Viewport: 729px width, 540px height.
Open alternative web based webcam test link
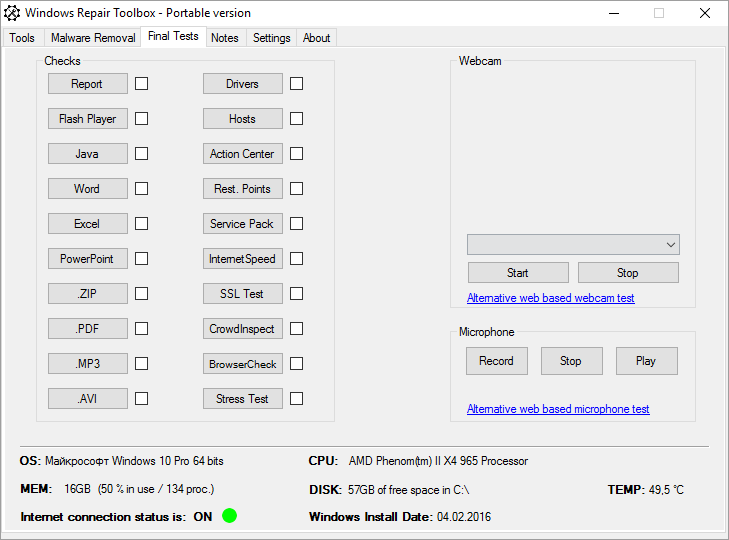point(550,298)
